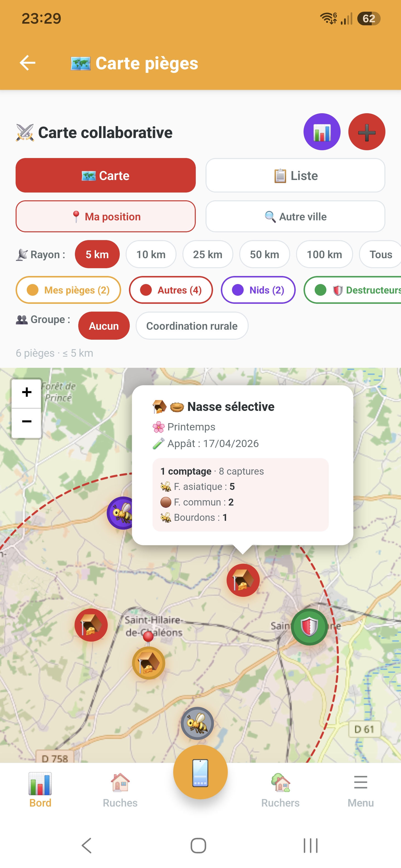Tap '6 pièges · ≤ 5 km' summary

pos(54,353)
